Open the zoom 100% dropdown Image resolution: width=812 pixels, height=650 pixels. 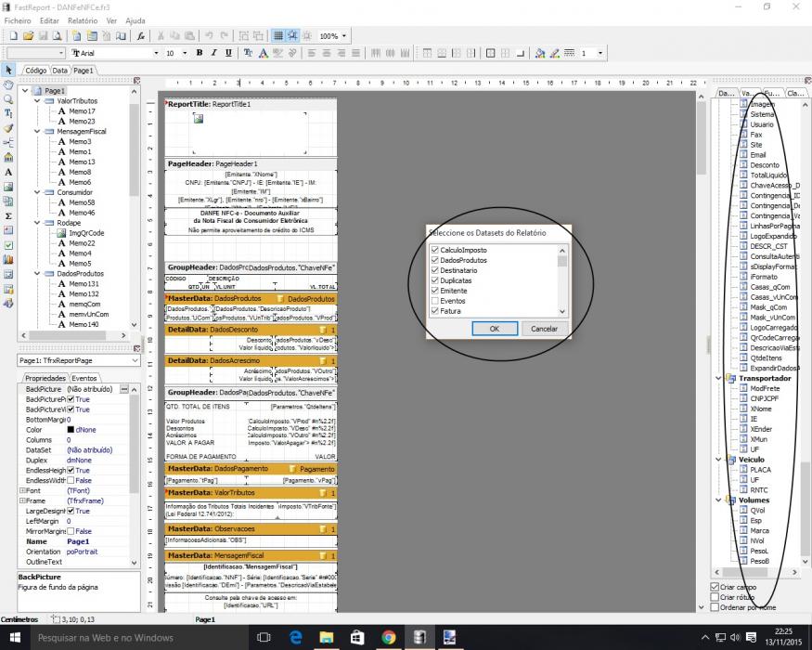pyautogui.click(x=344, y=36)
